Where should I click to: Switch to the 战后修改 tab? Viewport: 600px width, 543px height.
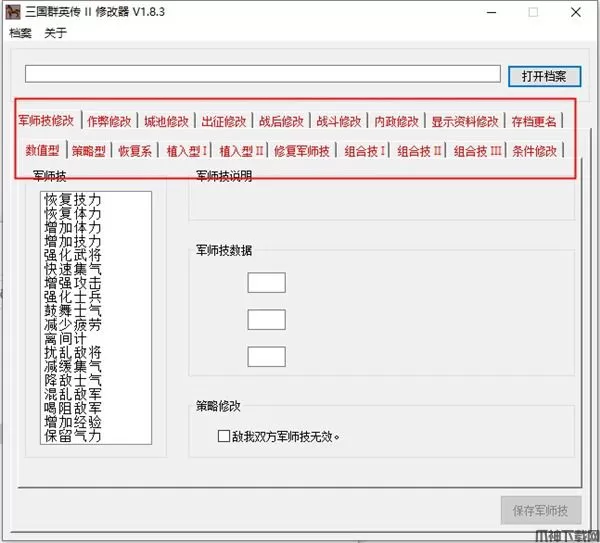(x=281, y=122)
